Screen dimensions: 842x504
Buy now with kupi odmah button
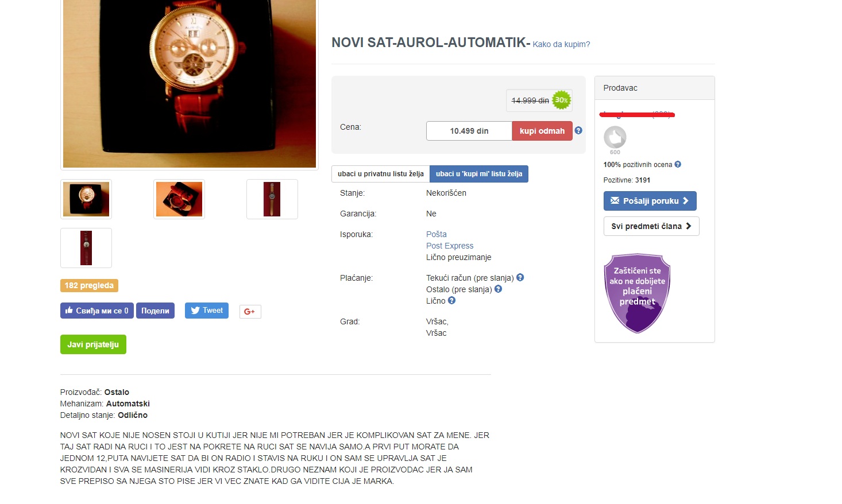point(542,131)
